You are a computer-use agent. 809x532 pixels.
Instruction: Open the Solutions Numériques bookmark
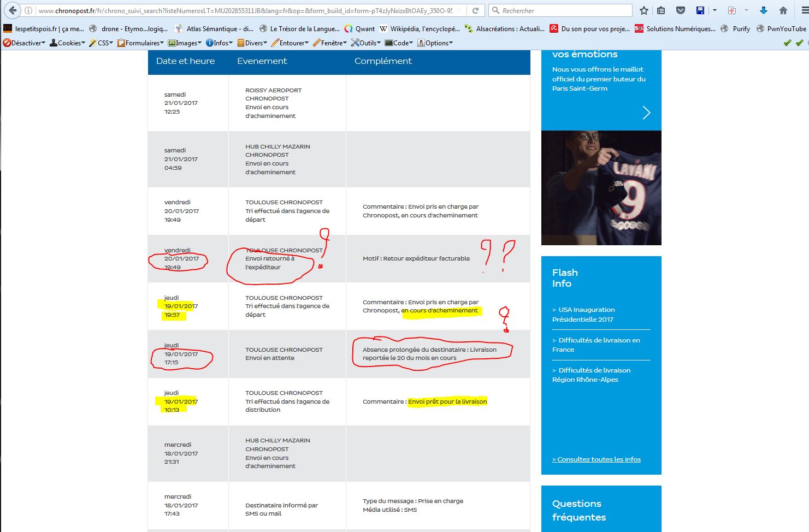coord(675,29)
